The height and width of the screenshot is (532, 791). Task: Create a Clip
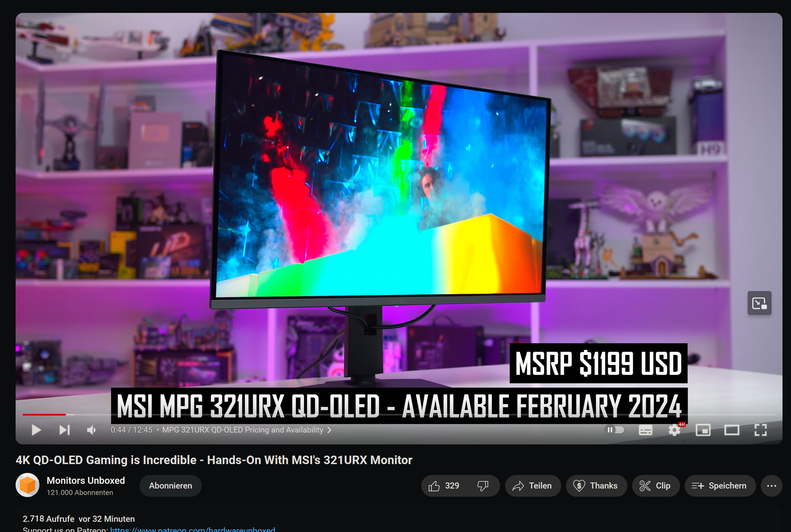point(656,486)
